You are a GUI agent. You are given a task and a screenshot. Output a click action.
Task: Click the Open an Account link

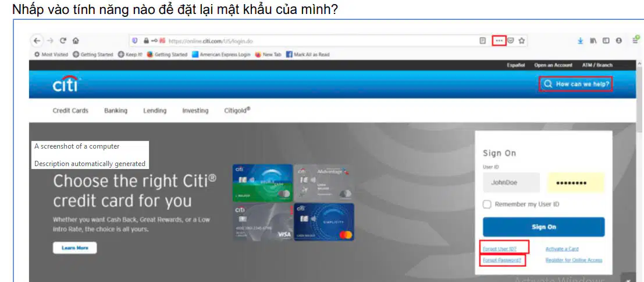(553, 65)
